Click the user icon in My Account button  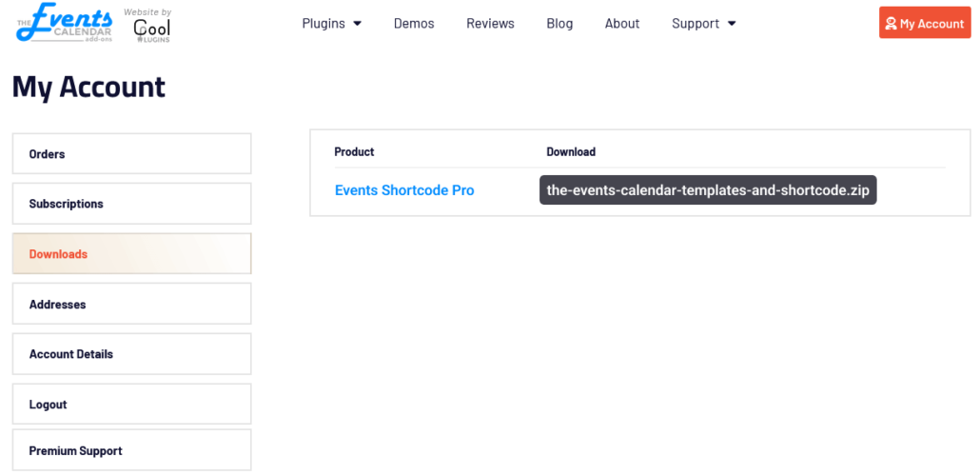890,24
